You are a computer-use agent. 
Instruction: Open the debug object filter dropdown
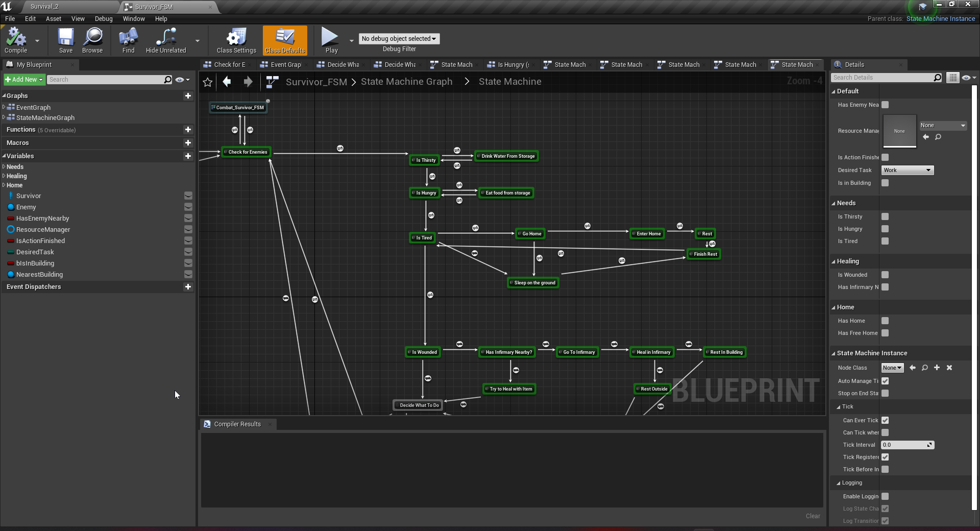pyautogui.click(x=399, y=39)
